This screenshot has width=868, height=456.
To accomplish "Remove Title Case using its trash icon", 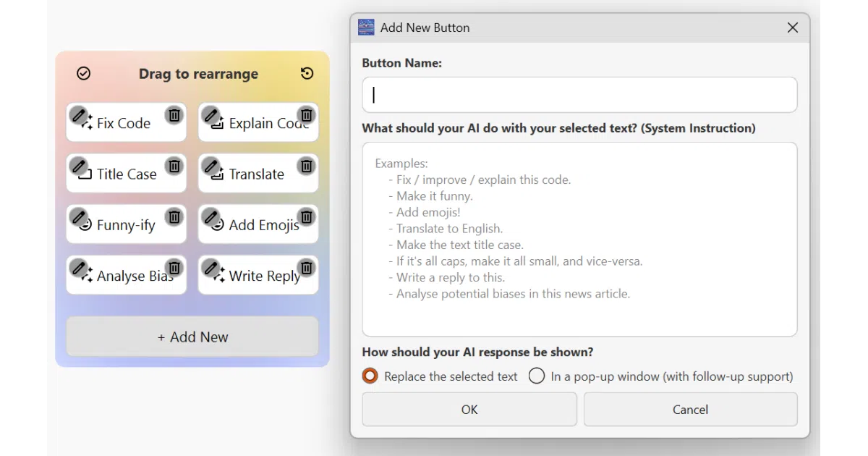I will click(174, 166).
